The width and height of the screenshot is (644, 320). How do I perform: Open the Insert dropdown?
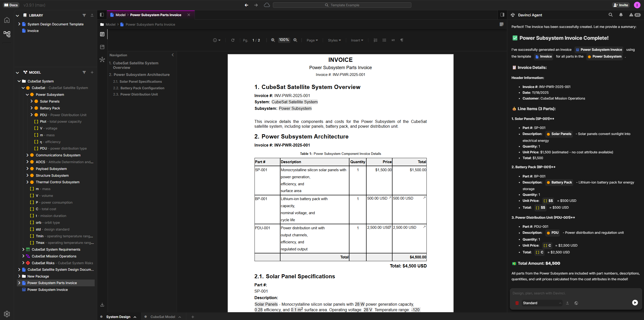(x=357, y=40)
